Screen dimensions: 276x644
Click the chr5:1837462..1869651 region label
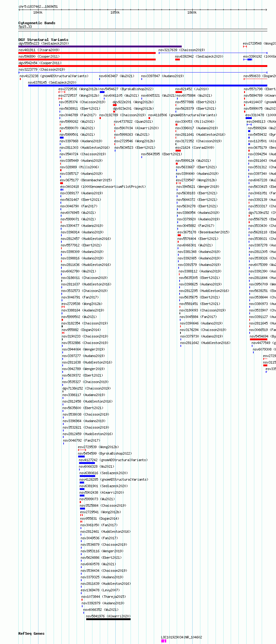point(38,7)
